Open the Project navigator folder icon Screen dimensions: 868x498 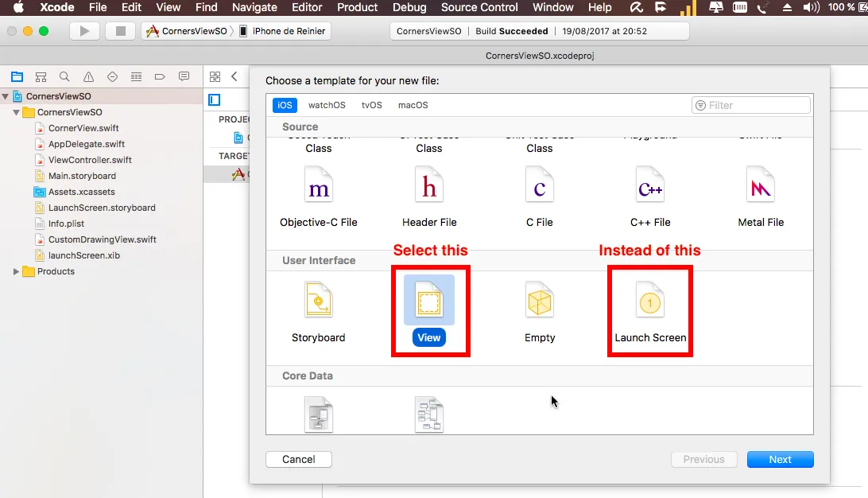point(17,76)
